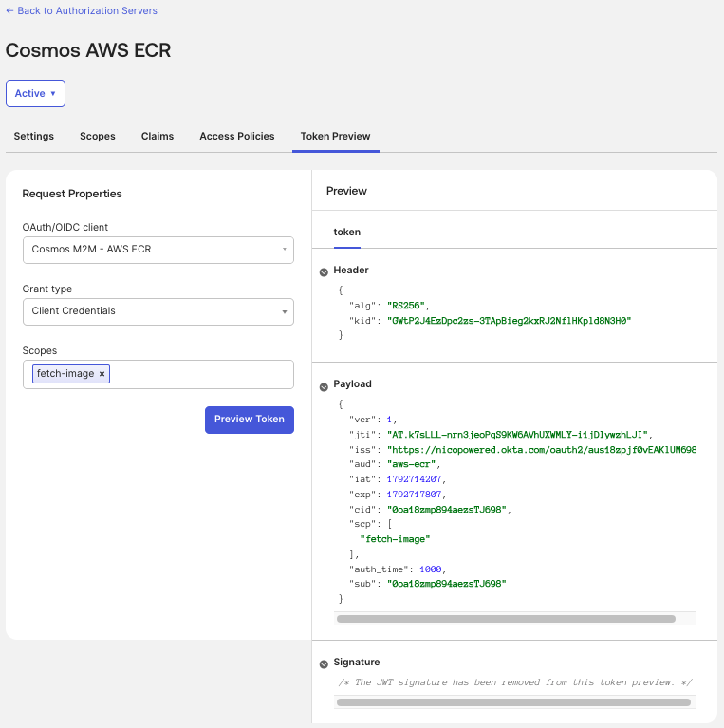Click the iss URL value
This screenshot has height=728, width=724.
pyautogui.click(x=541, y=450)
